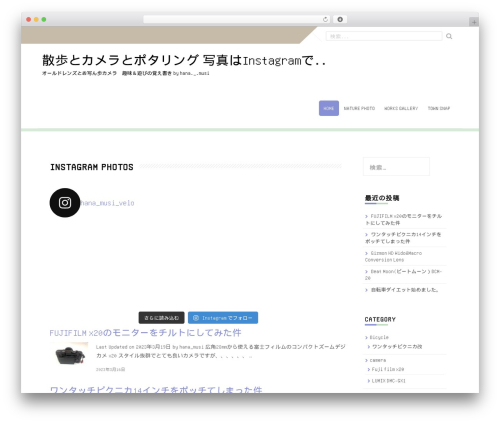Click the FUJIFILM post date text
The image size is (500, 423).
[x=110, y=369]
